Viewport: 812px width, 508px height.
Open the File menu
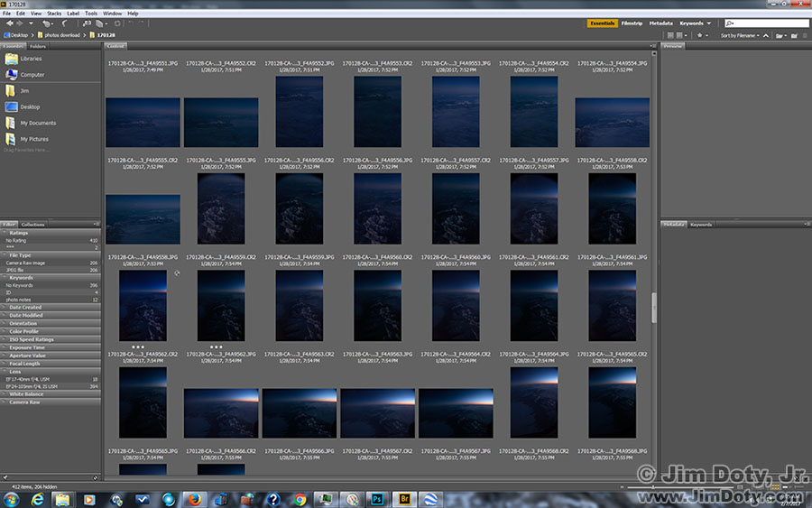6,14
